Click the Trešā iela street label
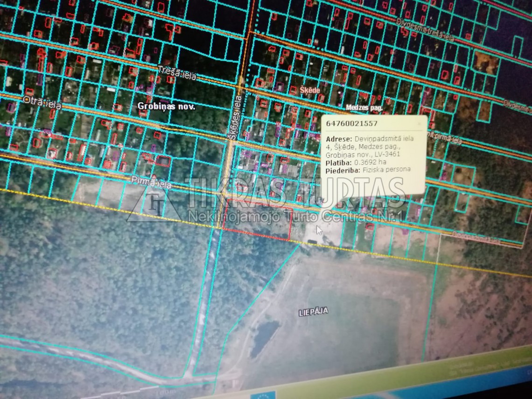532x399 pixels. click(x=177, y=73)
